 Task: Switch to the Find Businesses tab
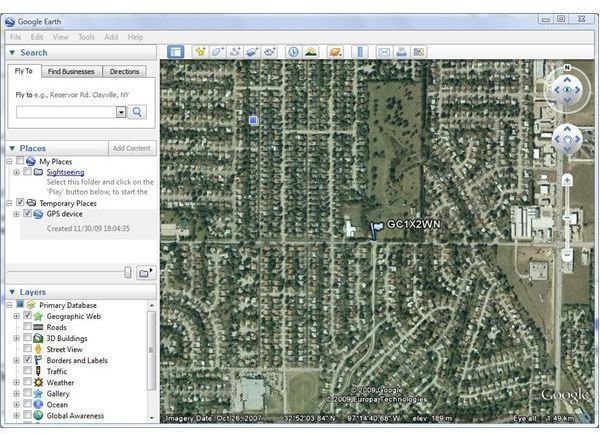point(71,72)
